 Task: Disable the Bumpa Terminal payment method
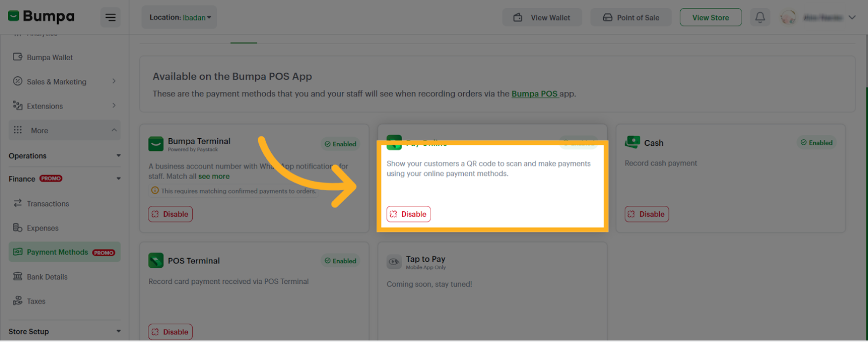(x=171, y=214)
